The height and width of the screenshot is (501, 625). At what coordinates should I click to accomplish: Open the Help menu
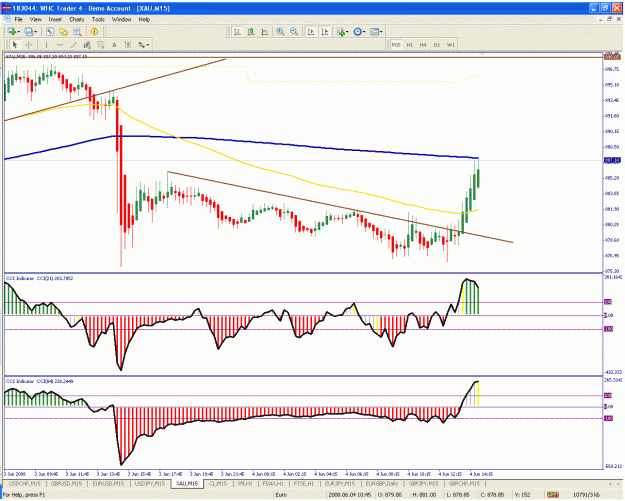(x=144, y=19)
